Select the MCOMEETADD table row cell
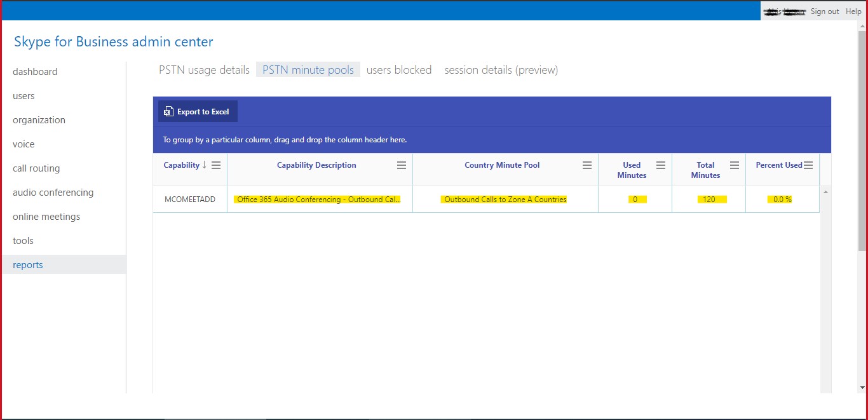 tap(190, 200)
